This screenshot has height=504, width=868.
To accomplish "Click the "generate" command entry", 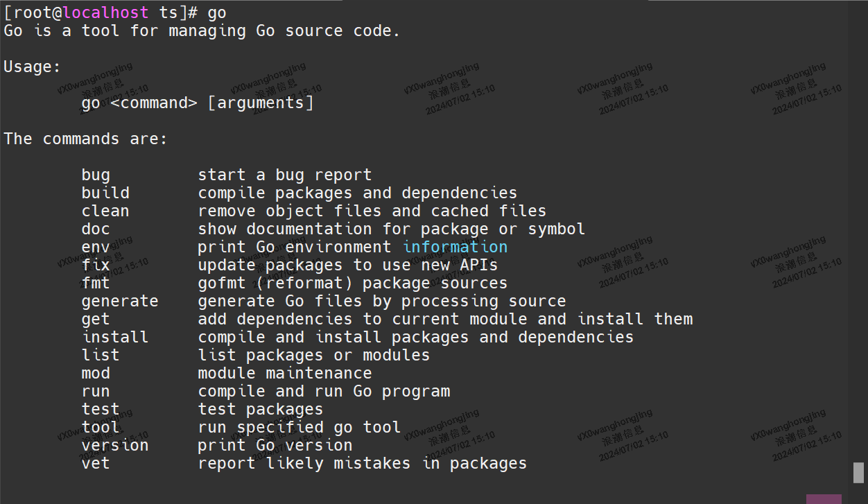I will 119,301.
